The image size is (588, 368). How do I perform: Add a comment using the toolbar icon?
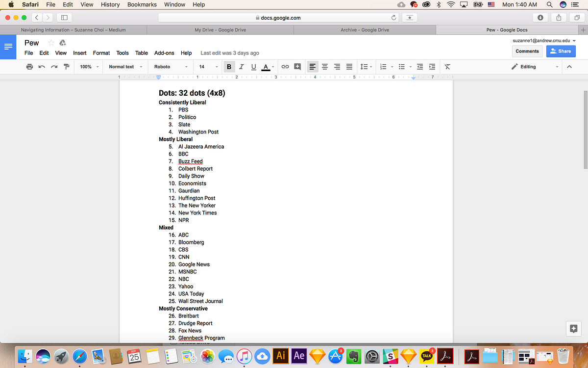pos(297,67)
